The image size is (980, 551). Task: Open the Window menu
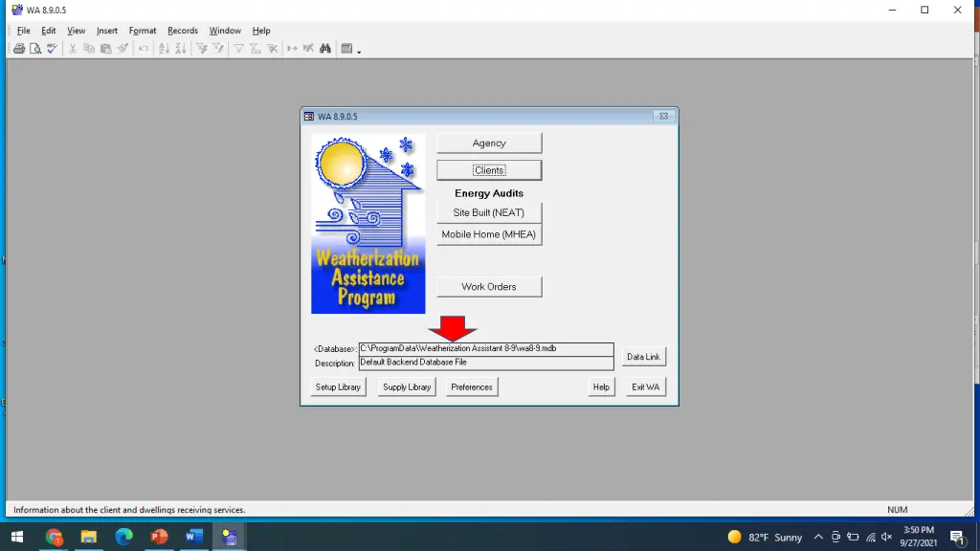pos(225,30)
